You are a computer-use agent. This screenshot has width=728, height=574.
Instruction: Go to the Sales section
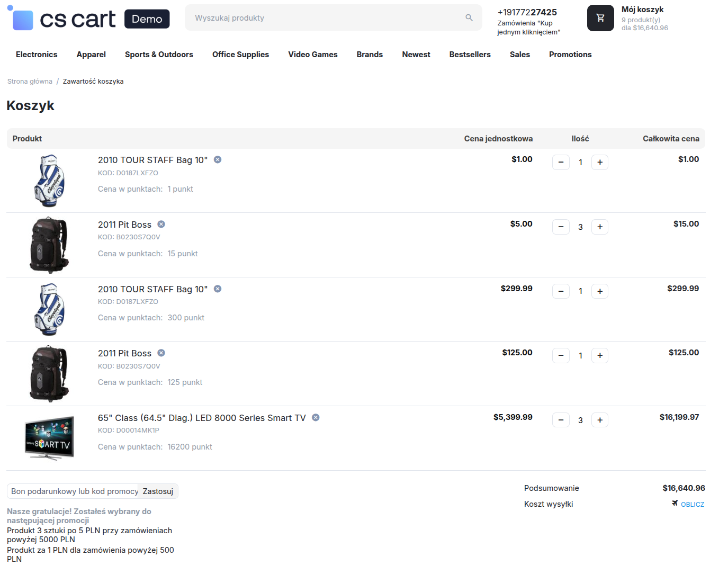click(520, 55)
